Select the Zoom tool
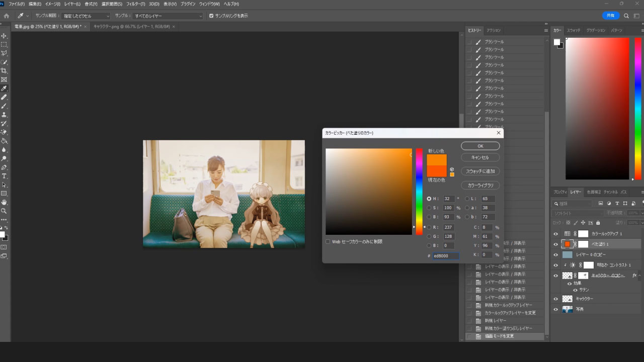This screenshot has height=362, width=644. [4, 211]
